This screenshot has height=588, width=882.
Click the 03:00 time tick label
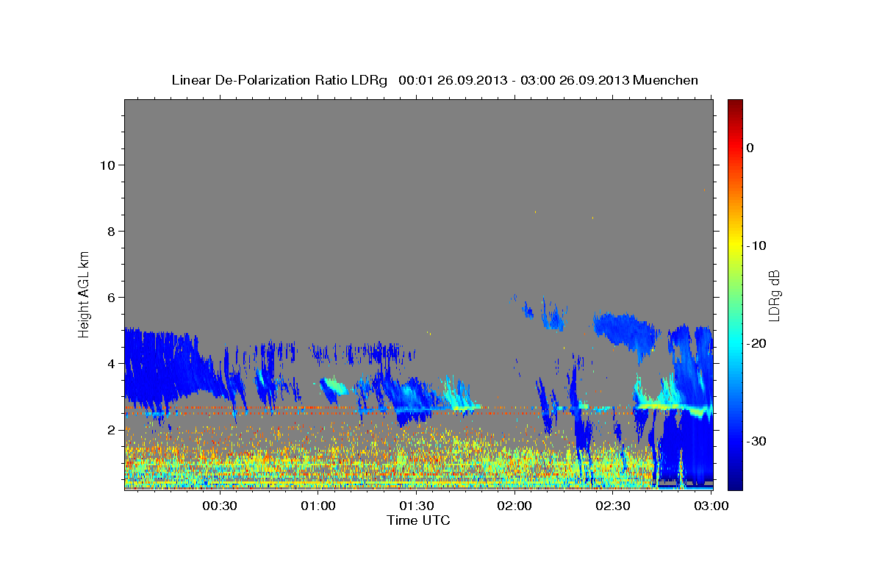[x=711, y=506]
